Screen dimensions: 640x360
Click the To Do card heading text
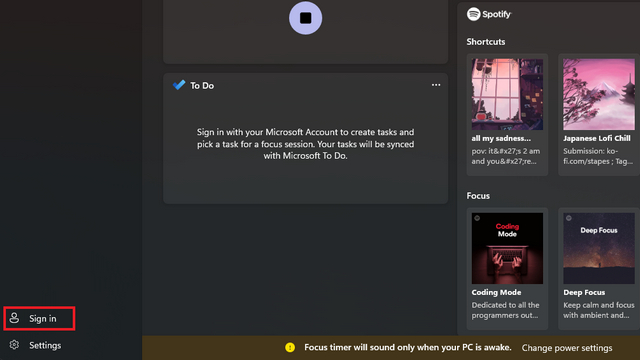(202, 86)
